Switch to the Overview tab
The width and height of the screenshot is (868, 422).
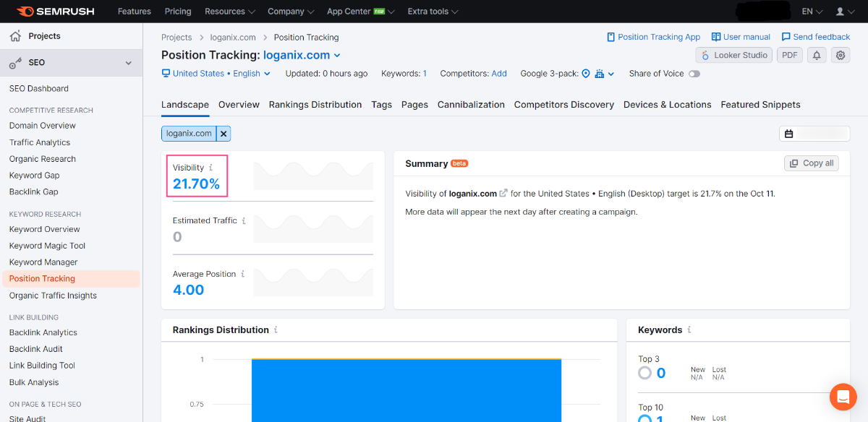click(239, 105)
